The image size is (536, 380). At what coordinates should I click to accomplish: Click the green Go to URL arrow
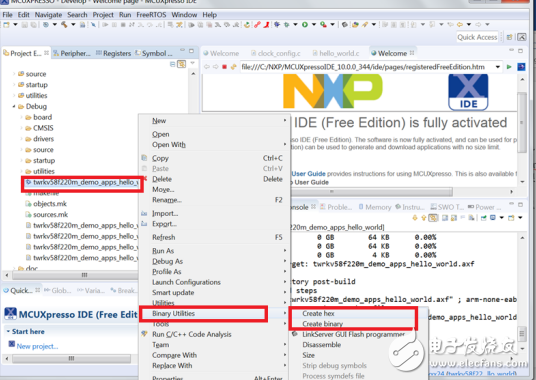[x=509, y=67]
